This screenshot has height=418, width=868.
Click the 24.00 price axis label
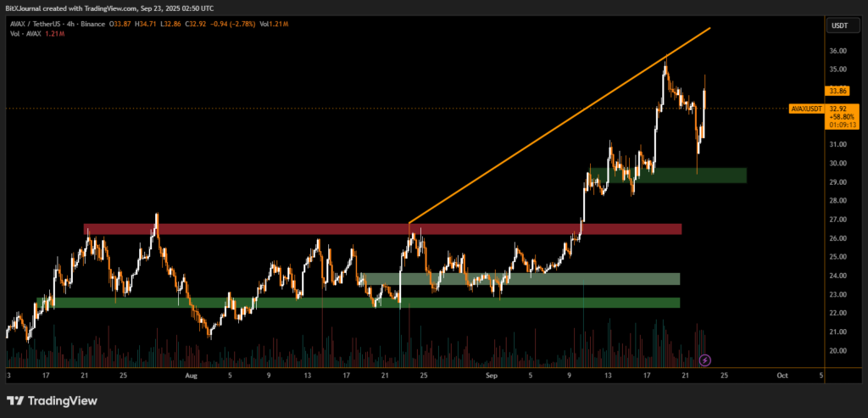click(x=837, y=276)
